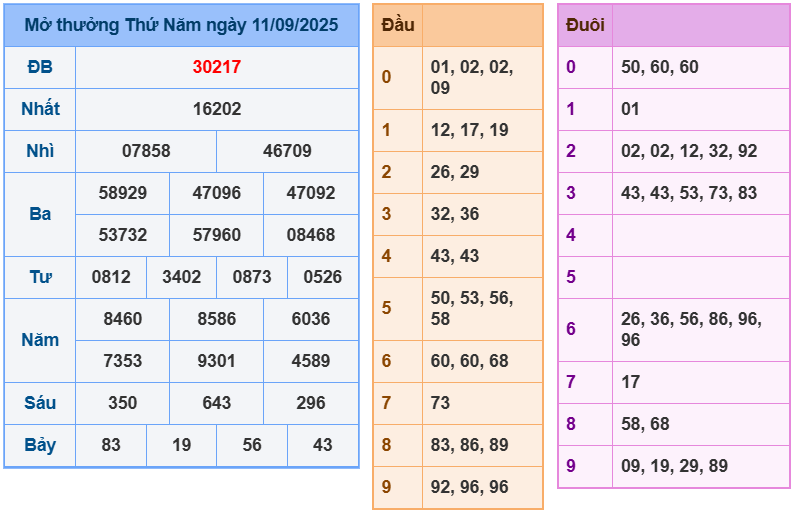This screenshot has width=792, height=512.
Task: Select Đuôi values "26, 36, 56, 86, 96, 96"
Action: point(691,329)
